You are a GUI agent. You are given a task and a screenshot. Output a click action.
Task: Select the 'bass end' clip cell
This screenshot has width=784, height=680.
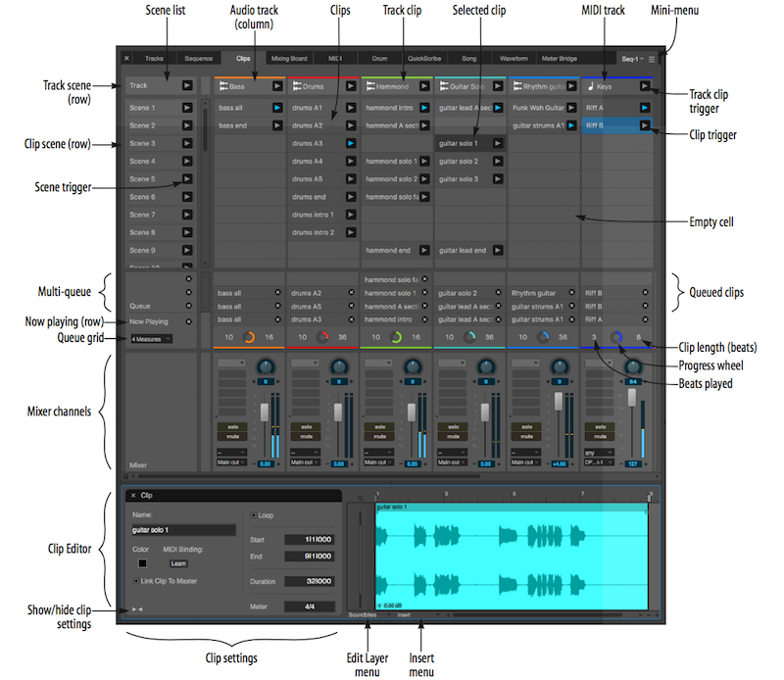coord(250,125)
